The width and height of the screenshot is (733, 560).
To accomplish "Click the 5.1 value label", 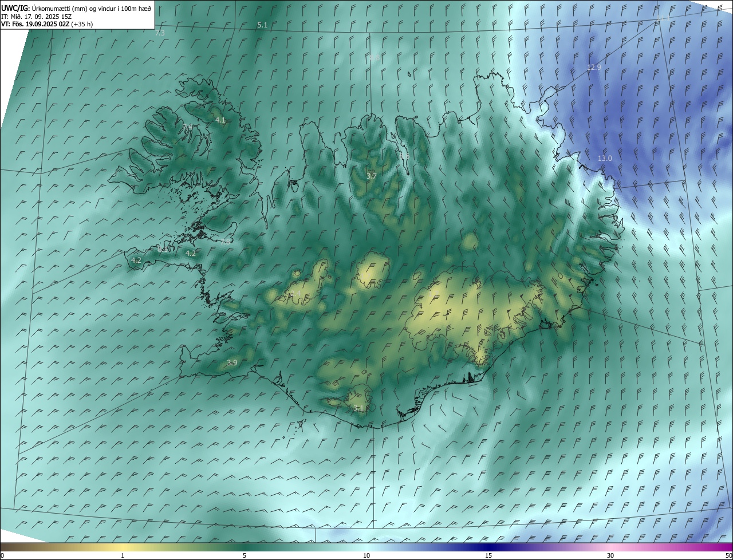I will click(262, 25).
